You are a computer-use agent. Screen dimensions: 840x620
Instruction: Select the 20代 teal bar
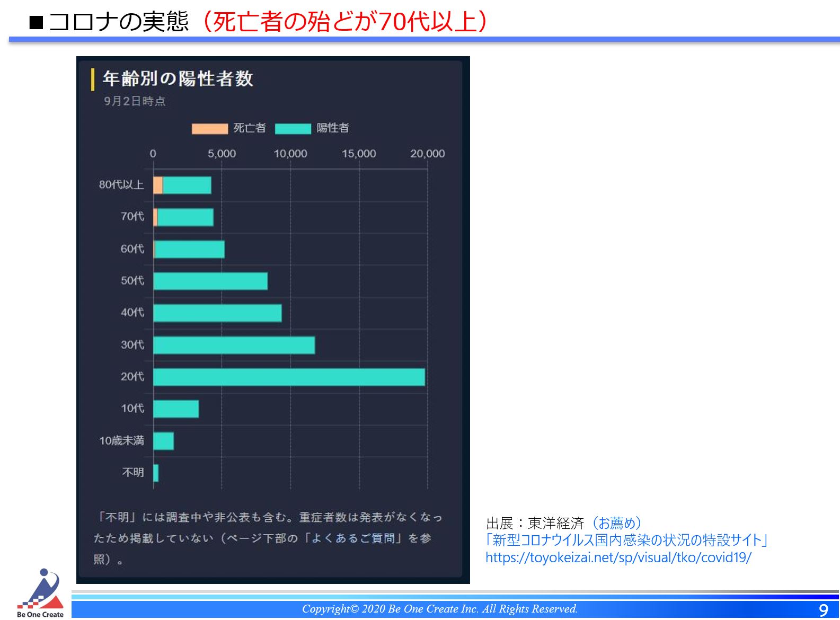coord(289,377)
